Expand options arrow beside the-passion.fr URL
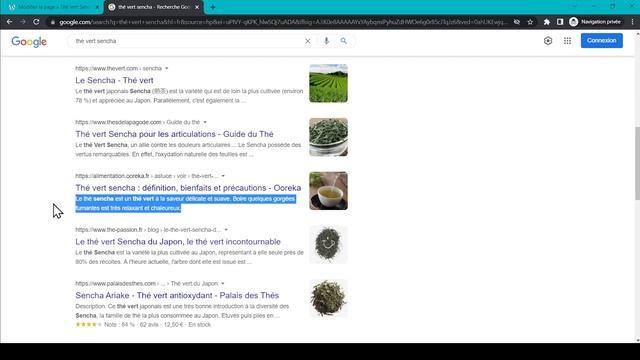The height and width of the screenshot is (360, 640). click(226, 229)
